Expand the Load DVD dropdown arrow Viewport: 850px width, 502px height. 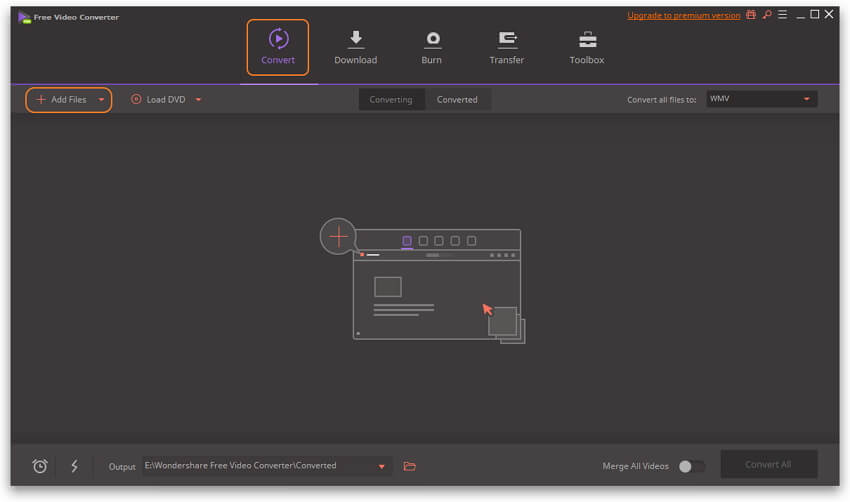[198, 100]
